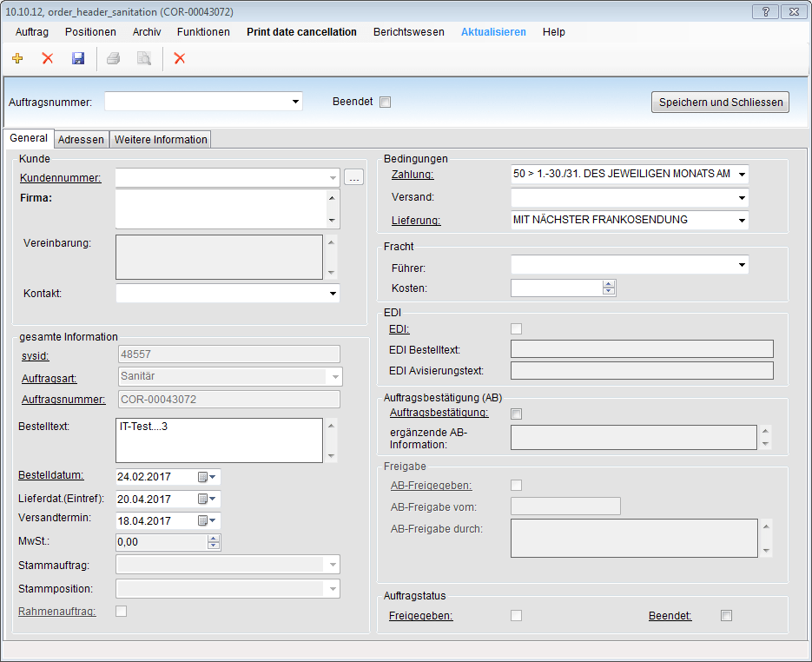The height and width of the screenshot is (662, 812).
Task: Click the blue floppy disk save icon
Action: tap(78, 58)
